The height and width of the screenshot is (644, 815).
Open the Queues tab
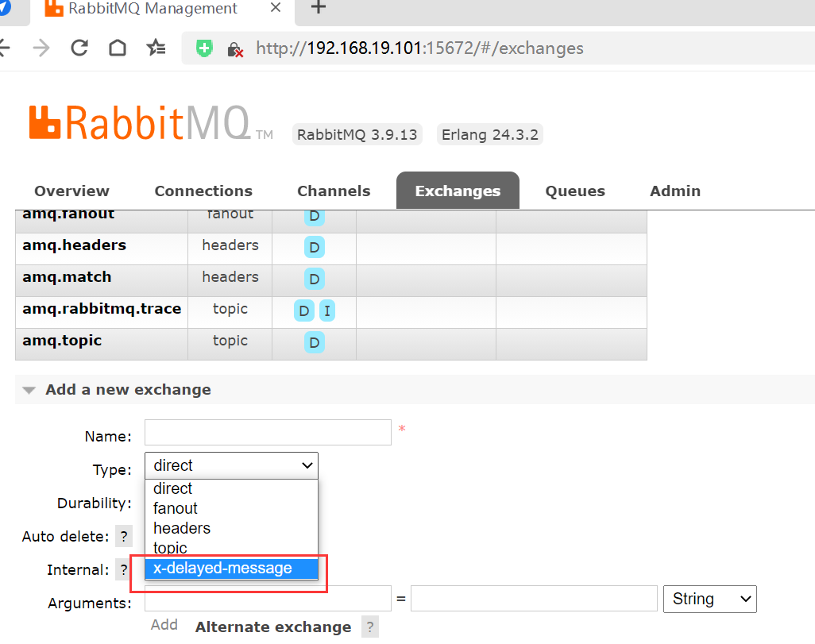pyautogui.click(x=575, y=191)
